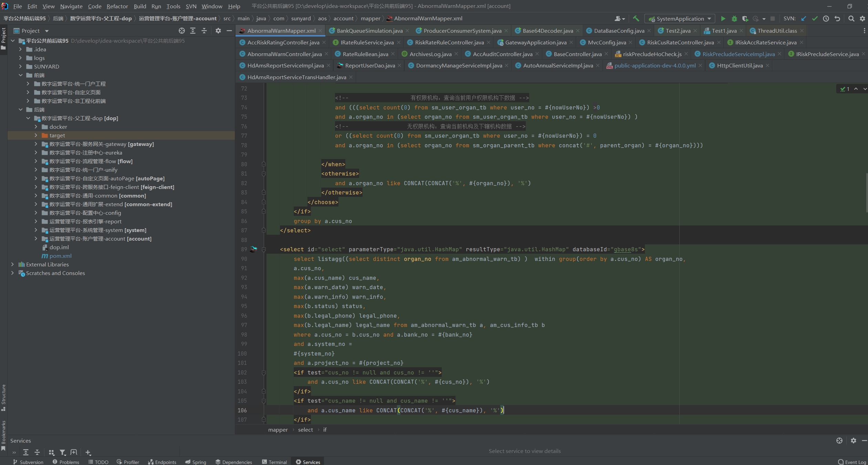Click Expand All icon in Project panel header

(x=193, y=31)
